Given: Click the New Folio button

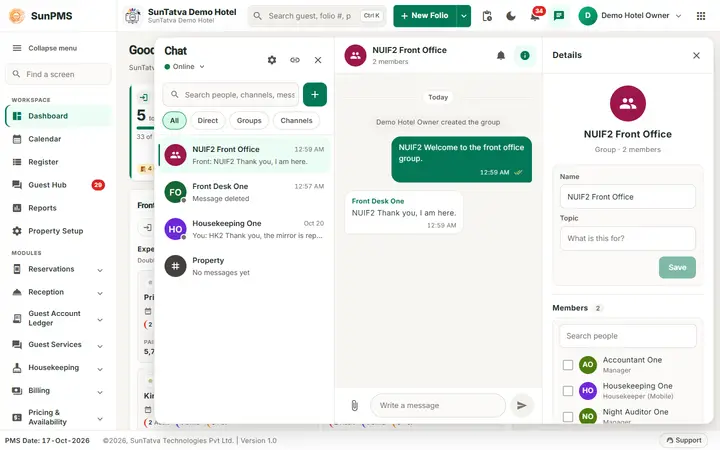Looking at the screenshot, I should point(425,16).
